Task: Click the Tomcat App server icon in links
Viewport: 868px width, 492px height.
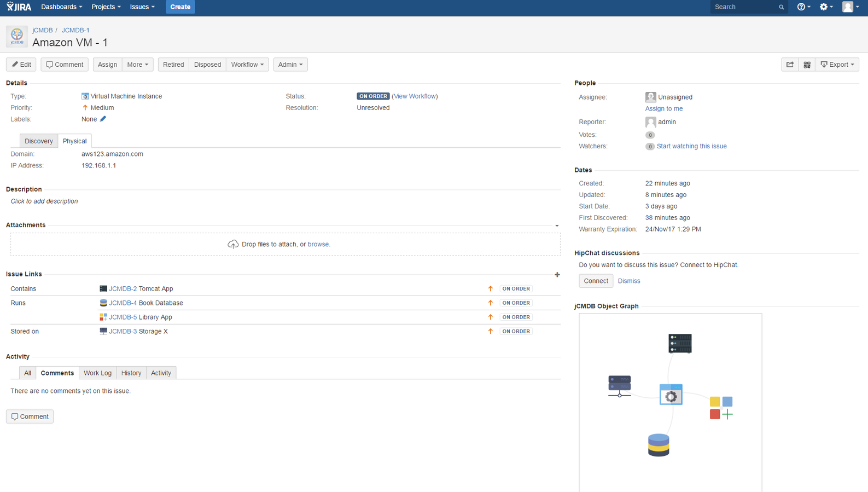Action: [103, 288]
